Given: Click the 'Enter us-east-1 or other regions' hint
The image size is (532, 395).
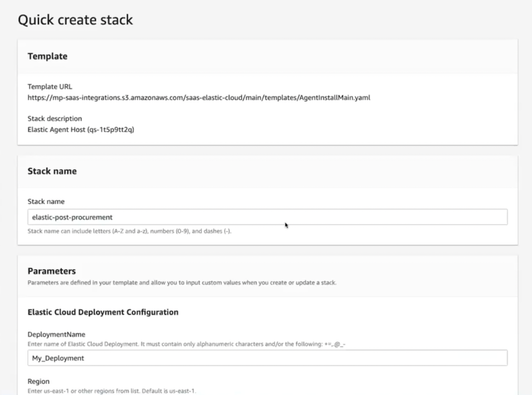Looking at the screenshot, I should pyautogui.click(x=112, y=391).
